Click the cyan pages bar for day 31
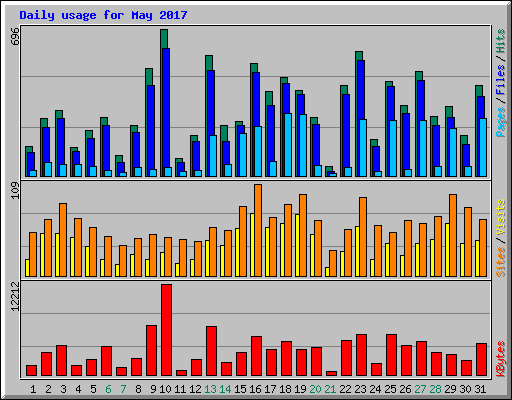 pyautogui.click(x=483, y=147)
